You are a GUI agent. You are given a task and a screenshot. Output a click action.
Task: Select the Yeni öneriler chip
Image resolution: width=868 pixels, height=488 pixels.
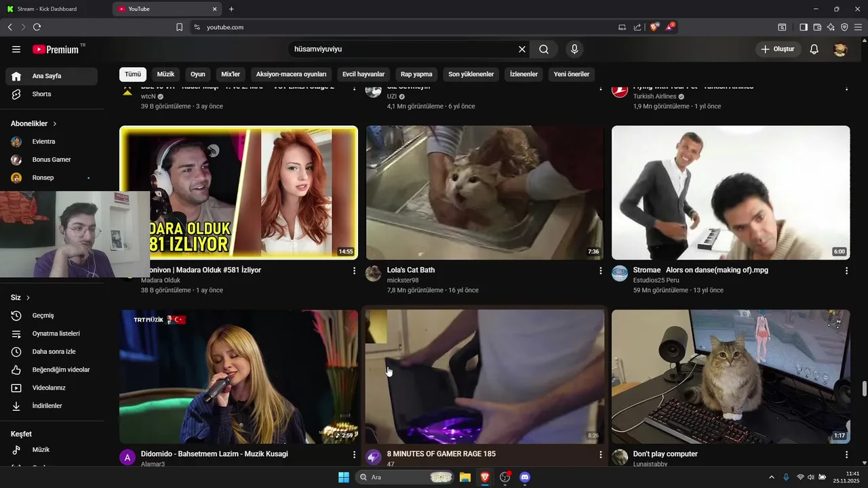[x=572, y=75]
